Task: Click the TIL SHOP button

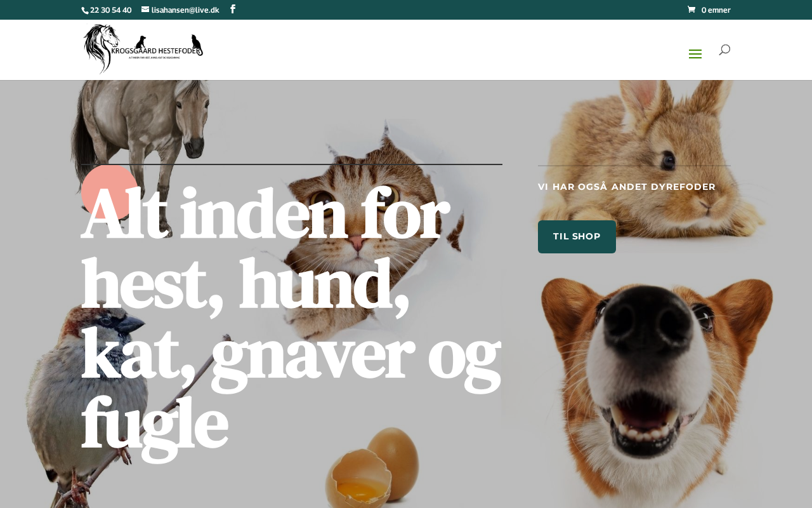Action: click(x=577, y=237)
